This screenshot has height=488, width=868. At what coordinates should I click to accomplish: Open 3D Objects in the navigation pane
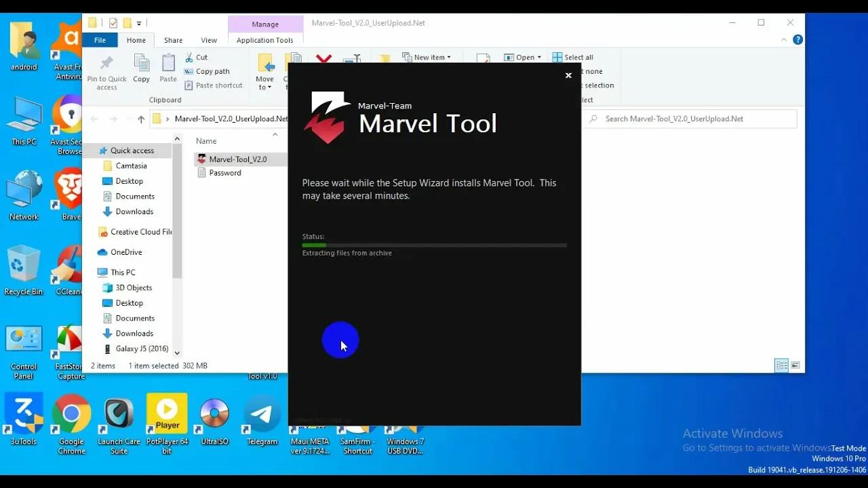coord(134,287)
